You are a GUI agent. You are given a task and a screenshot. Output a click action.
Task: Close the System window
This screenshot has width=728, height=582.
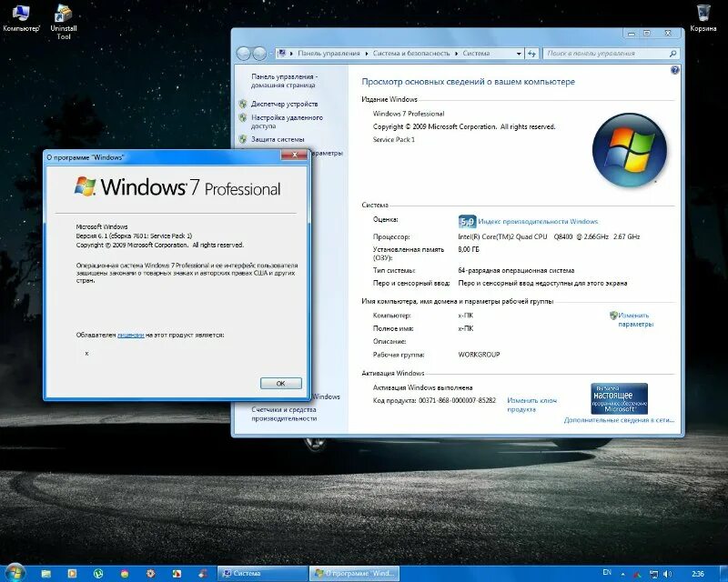tap(668, 34)
